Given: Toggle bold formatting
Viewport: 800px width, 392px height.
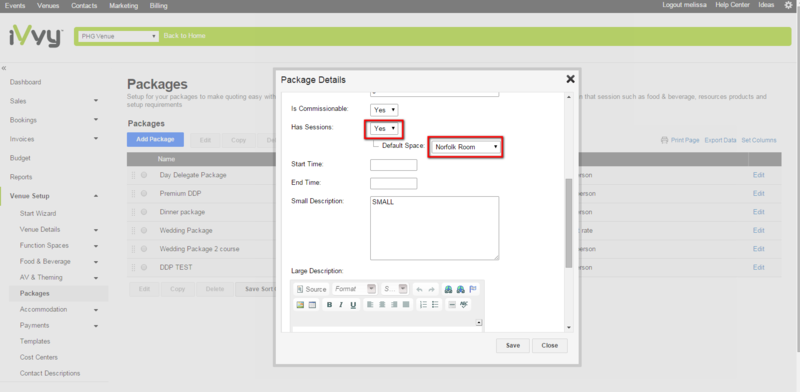Looking at the screenshot, I should tap(329, 305).
